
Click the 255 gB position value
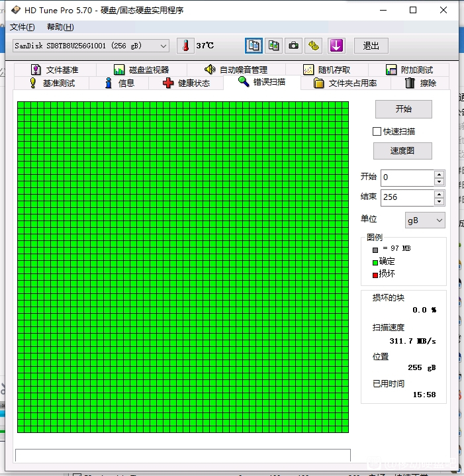coord(422,367)
